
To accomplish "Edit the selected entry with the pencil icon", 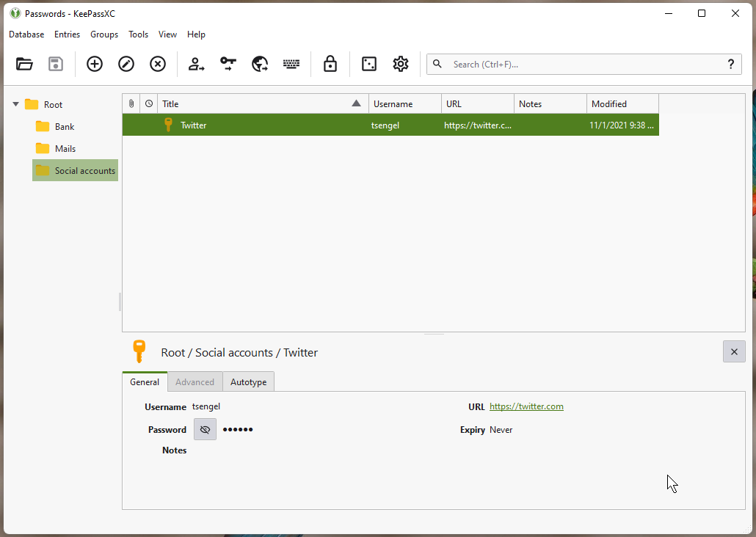I will coord(126,64).
